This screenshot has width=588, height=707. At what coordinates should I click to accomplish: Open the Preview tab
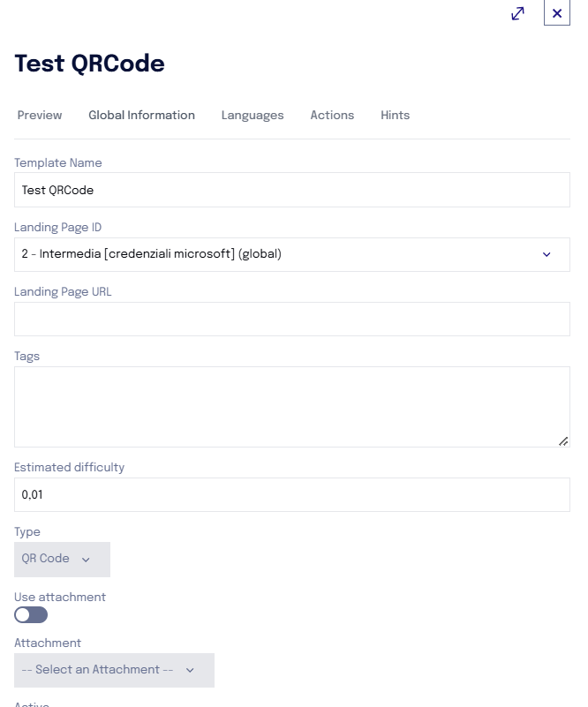pos(40,115)
